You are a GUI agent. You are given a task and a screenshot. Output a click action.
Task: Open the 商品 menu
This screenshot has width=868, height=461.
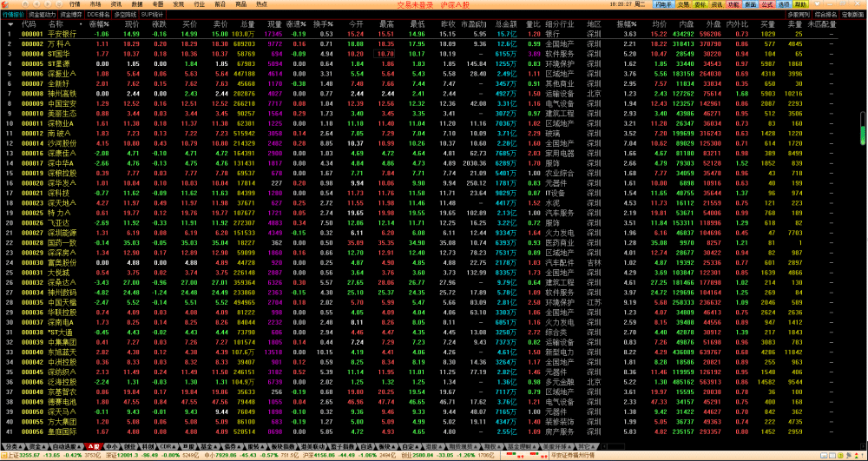point(240,3)
